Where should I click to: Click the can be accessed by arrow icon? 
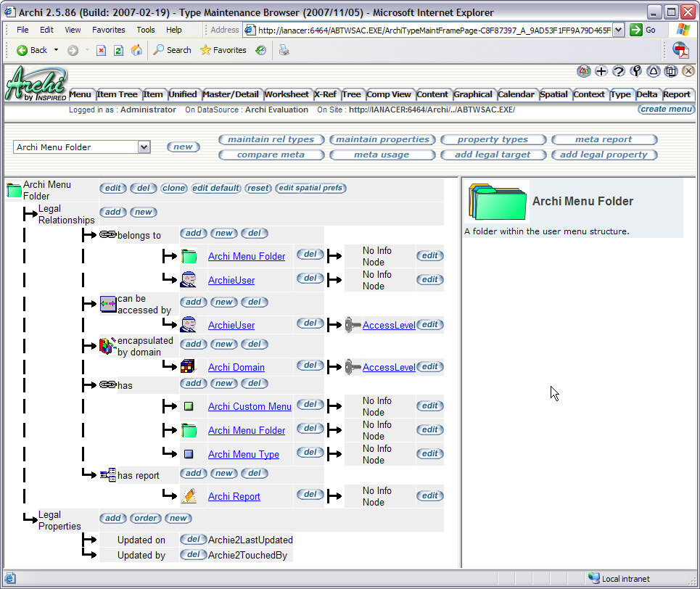[x=107, y=304]
